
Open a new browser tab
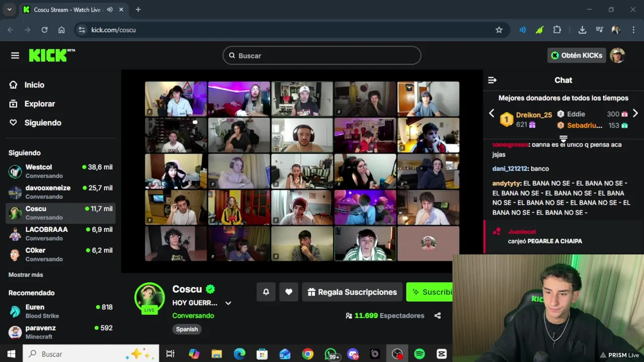[x=138, y=10]
